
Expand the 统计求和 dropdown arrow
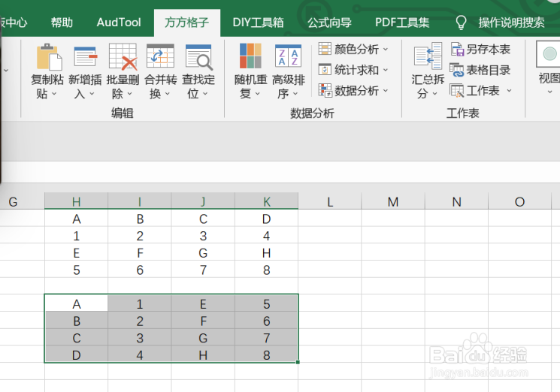point(386,70)
